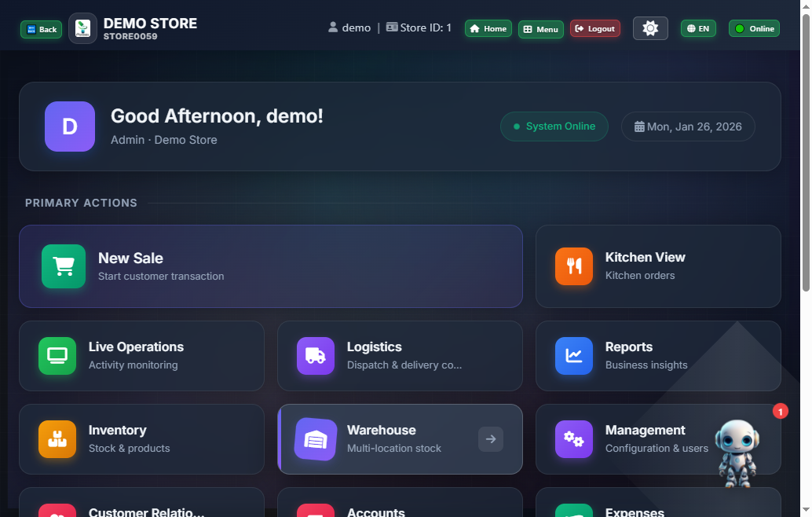
Task: Click the purple D avatar
Action: click(x=70, y=126)
